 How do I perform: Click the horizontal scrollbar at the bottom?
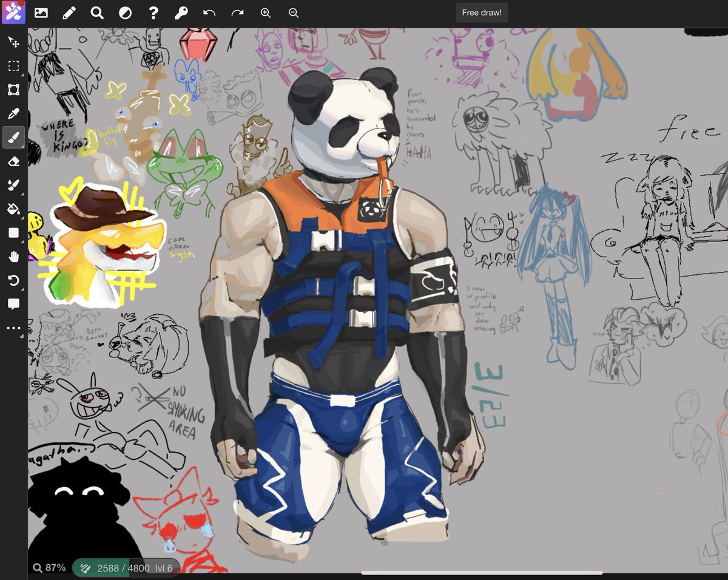pos(482,573)
